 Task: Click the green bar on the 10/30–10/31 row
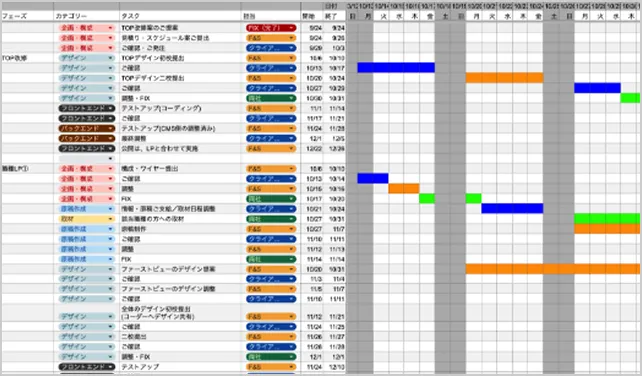[630, 98]
